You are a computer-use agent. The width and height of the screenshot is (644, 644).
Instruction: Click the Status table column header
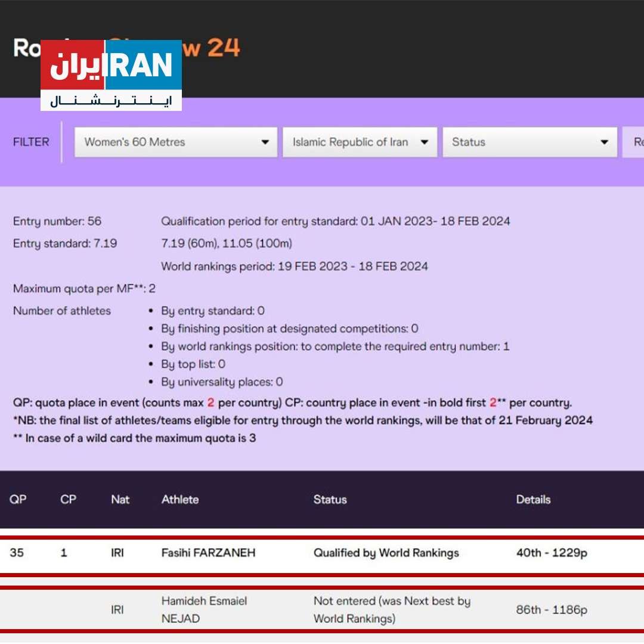pos(330,500)
